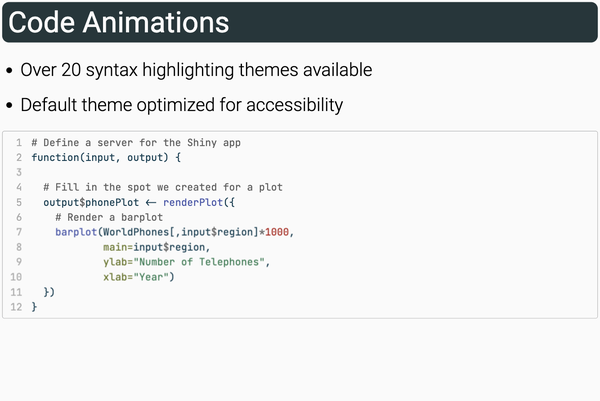Click line number 7 in the gutter
Screen dimensions: 600x401
pos(18,232)
